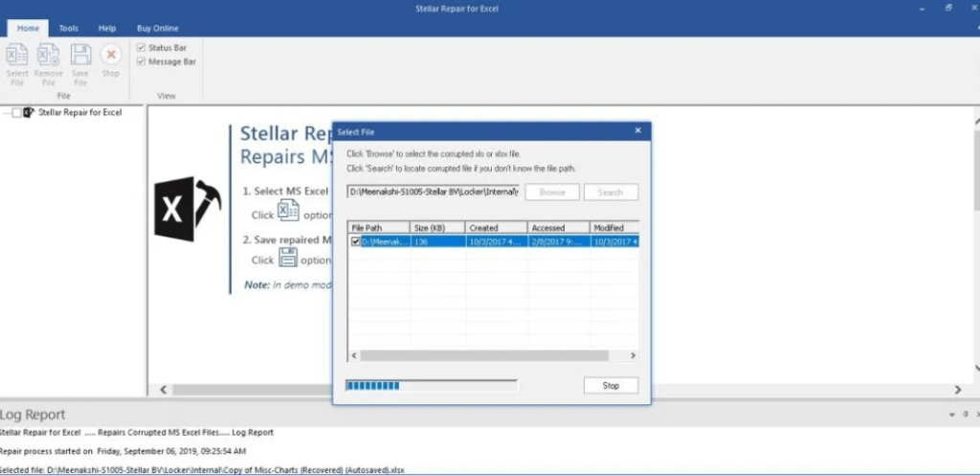The width and height of the screenshot is (980, 475).
Task: Click the dialog list's right scroll arrow
Action: (x=633, y=355)
